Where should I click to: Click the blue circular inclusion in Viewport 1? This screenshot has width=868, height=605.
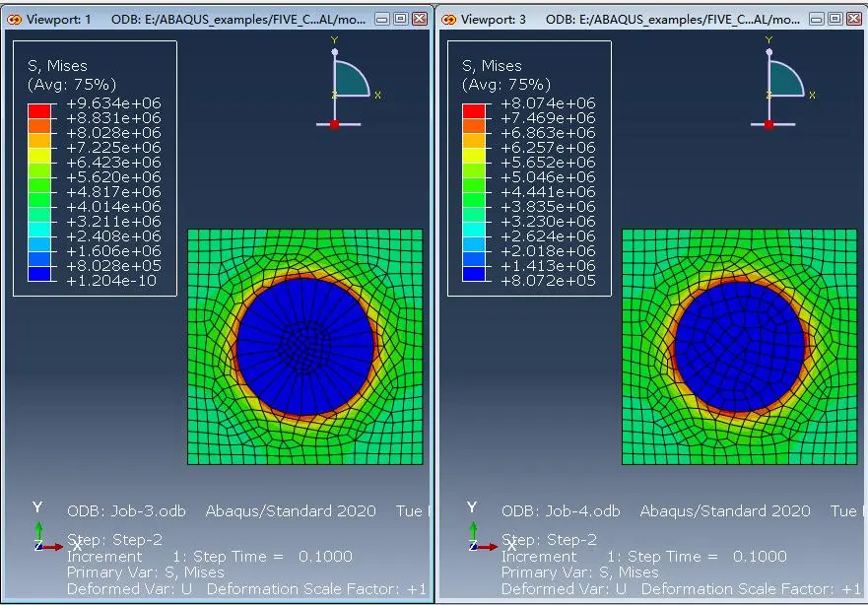pos(305,347)
